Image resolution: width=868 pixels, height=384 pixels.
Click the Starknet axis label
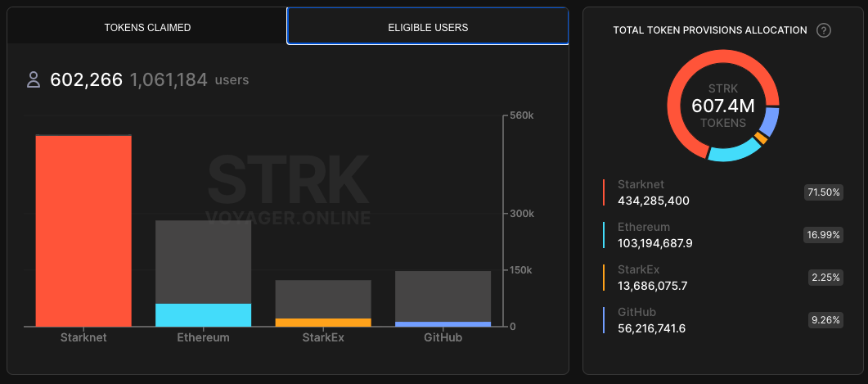[x=83, y=337]
